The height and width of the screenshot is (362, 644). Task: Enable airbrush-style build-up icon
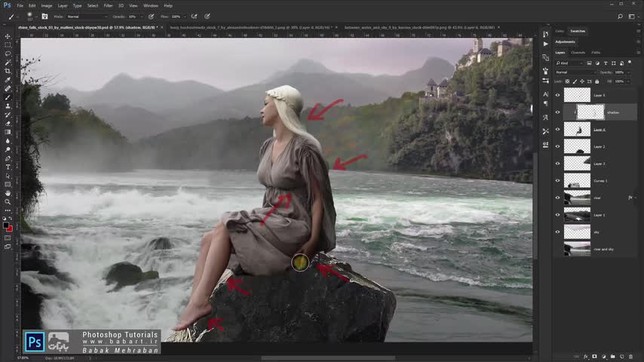(195, 17)
